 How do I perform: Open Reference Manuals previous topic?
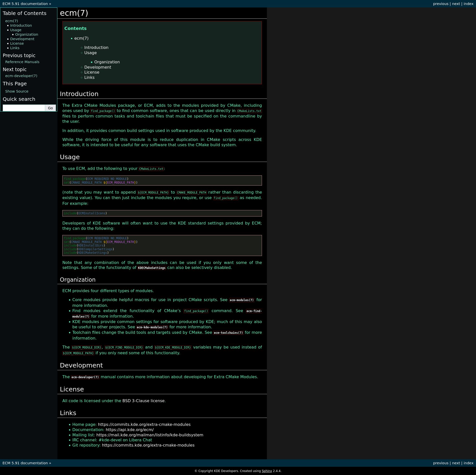tap(22, 62)
